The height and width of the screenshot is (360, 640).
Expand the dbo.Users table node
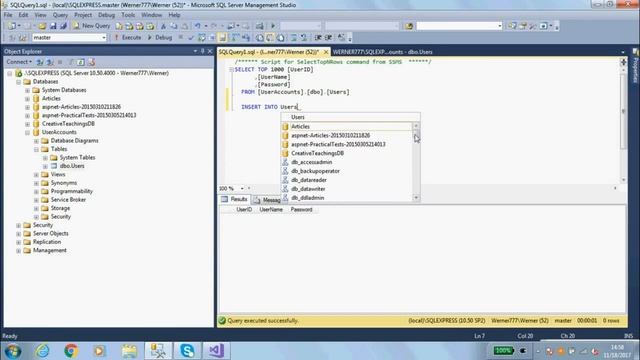[x=45, y=166]
